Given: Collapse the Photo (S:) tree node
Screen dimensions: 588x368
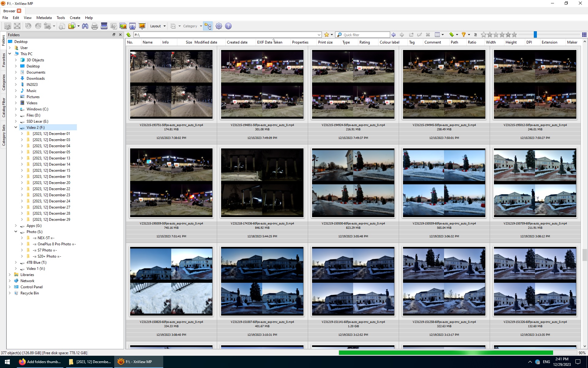Looking at the screenshot, I should [x=16, y=232].
